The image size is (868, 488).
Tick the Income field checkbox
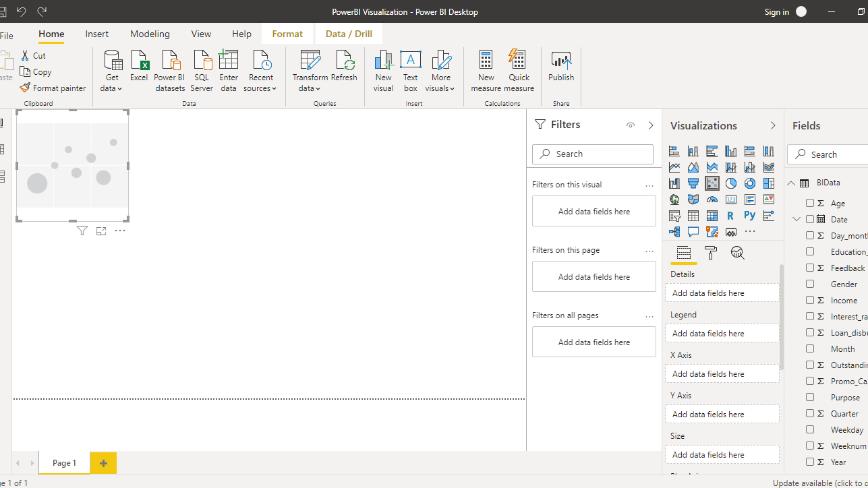(810, 300)
